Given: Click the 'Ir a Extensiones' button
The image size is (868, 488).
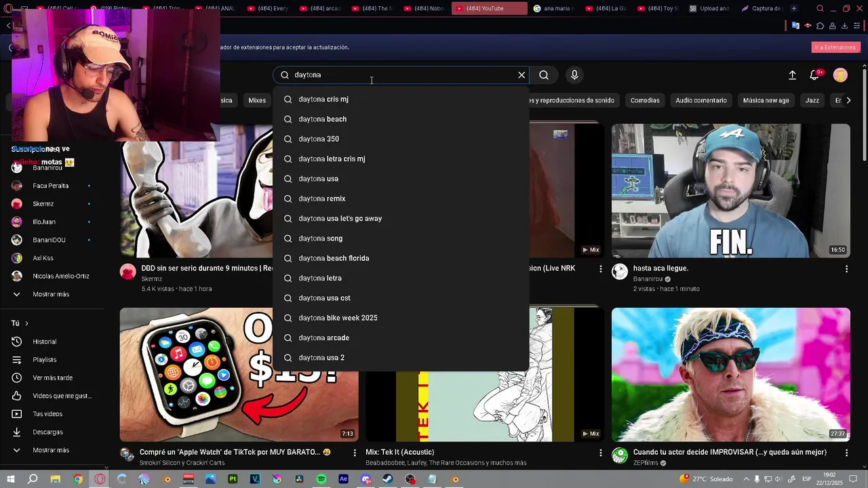Looking at the screenshot, I should pos(835,47).
